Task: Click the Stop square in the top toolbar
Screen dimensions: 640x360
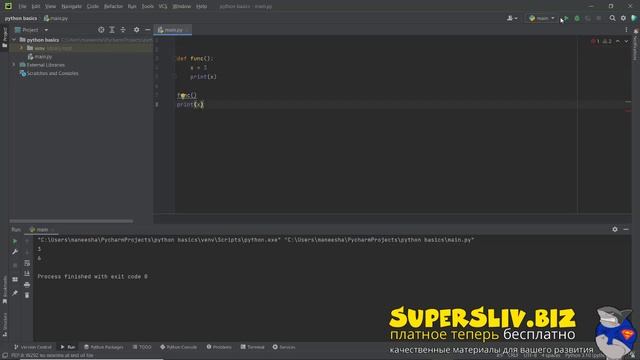Action: (x=598, y=18)
